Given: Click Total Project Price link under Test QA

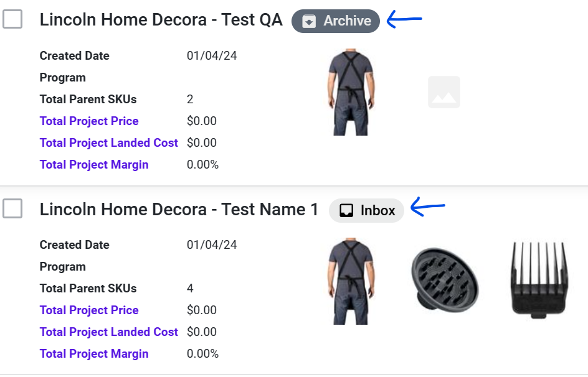Looking at the screenshot, I should click(x=89, y=121).
